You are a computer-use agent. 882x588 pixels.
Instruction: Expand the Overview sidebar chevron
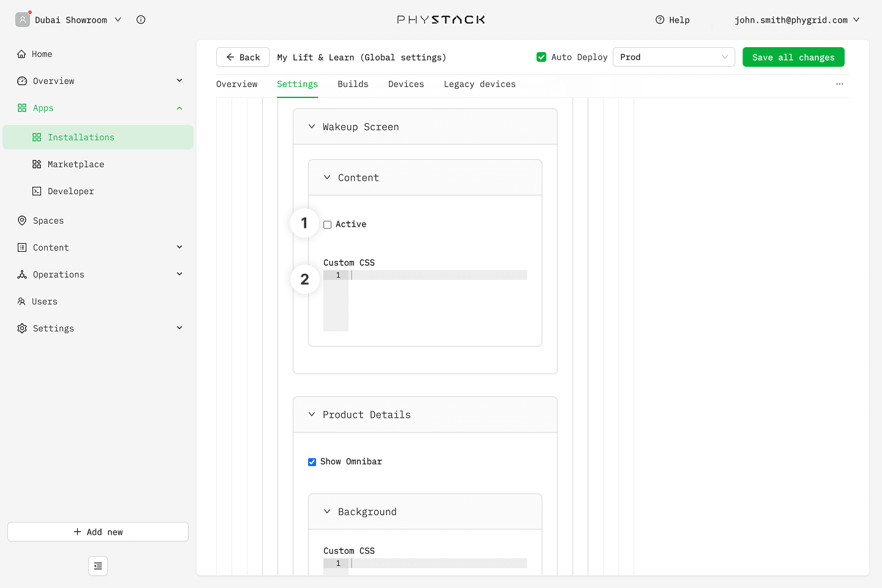[x=179, y=80]
